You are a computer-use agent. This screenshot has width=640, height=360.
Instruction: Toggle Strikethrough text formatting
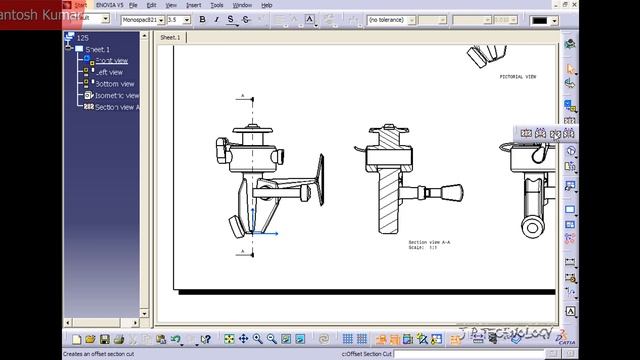(x=246, y=20)
